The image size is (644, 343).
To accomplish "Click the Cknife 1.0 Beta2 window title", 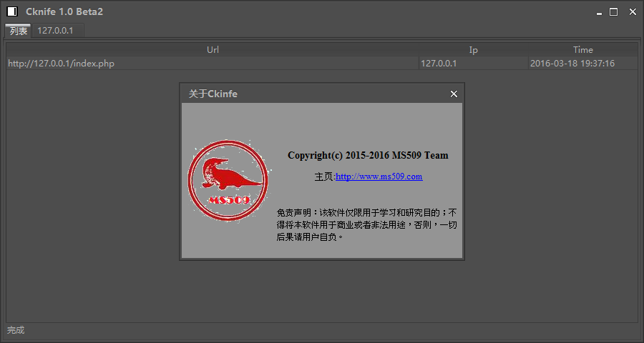I will click(64, 11).
